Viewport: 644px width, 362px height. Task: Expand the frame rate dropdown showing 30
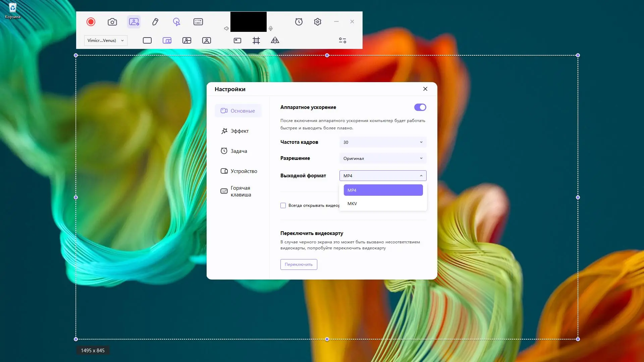(x=383, y=142)
